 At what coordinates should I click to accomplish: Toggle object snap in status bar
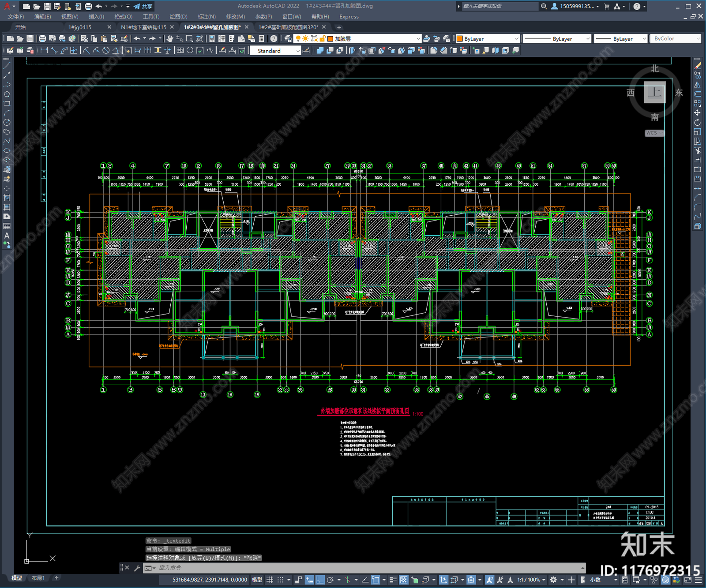[376, 580]
